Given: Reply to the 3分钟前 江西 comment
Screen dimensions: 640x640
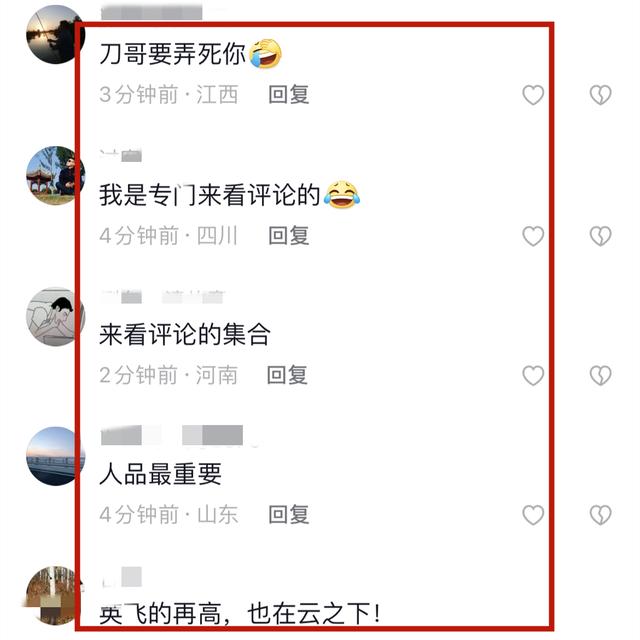Looking at the screenshot, I should [289, 95].
